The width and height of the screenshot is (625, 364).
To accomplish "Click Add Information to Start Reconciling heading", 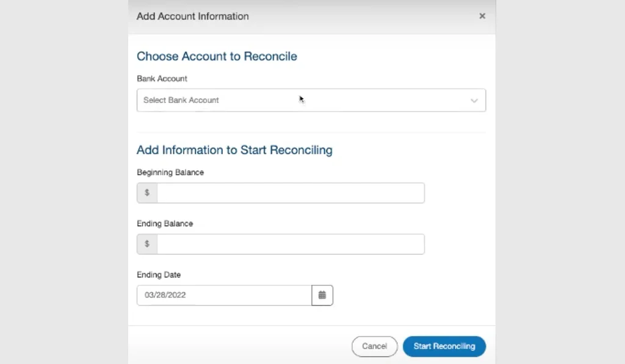I will [x=234, y=150].
